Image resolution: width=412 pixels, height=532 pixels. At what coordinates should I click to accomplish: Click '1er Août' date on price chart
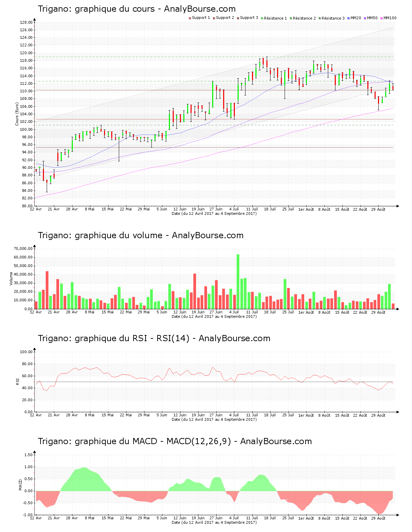click(x=306, y=209)
